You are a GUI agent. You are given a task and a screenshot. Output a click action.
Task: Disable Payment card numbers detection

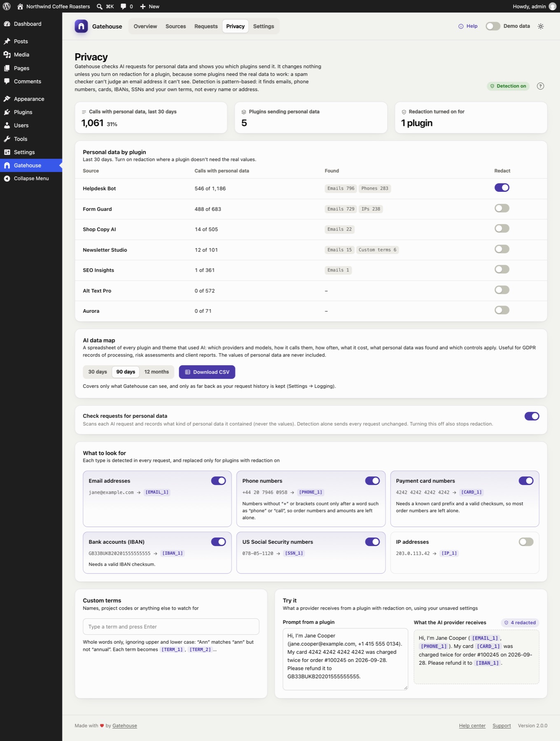526,481
